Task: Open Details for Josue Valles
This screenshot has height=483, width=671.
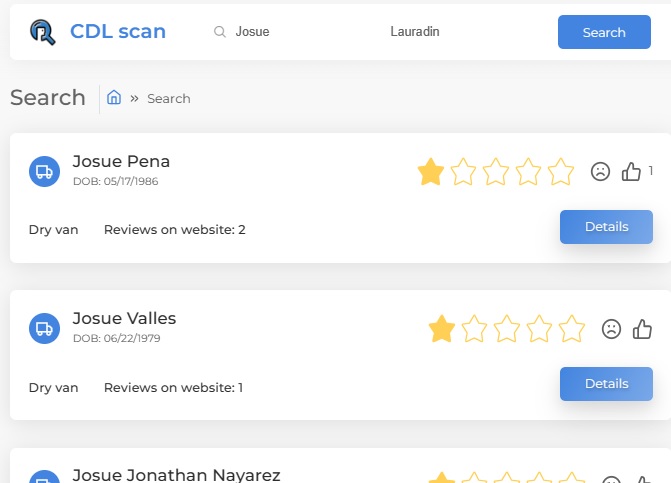Action: 606,384
